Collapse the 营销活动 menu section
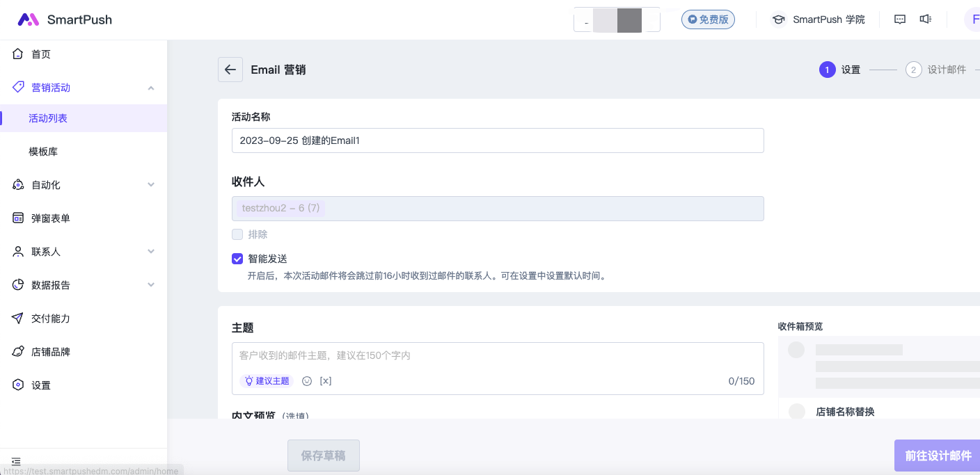Screen dimensions: 980x475 (x=151, y=88)
